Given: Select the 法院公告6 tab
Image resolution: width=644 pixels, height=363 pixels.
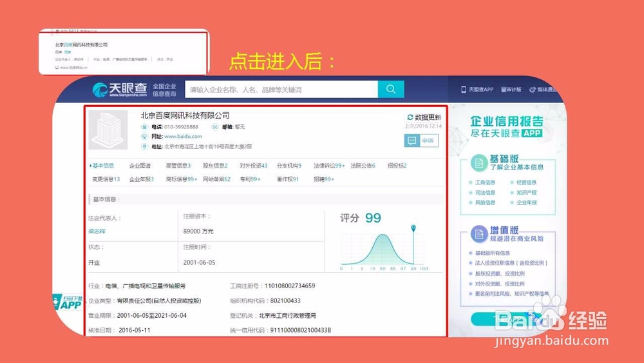Looking at the screenshot, I should tap(363, 166).
